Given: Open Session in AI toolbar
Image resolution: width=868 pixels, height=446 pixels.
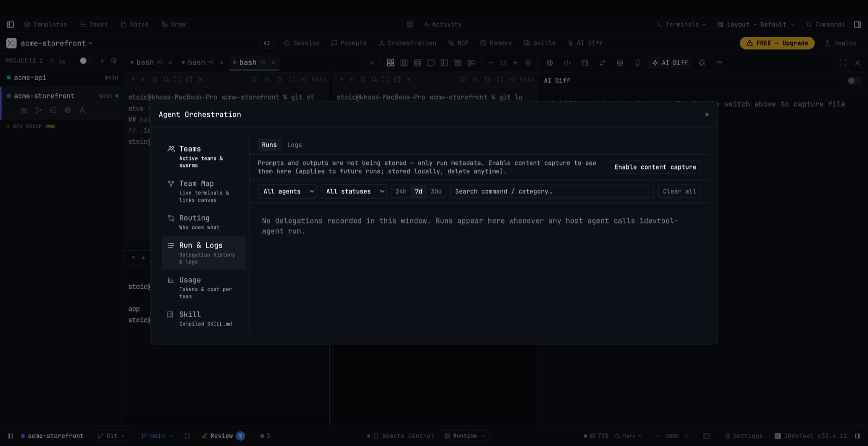Looking at the screenshot, I should click(302, 43).
